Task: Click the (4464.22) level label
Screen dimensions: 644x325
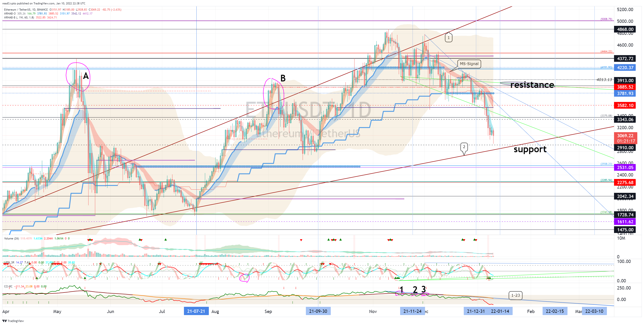Action: 606,51
